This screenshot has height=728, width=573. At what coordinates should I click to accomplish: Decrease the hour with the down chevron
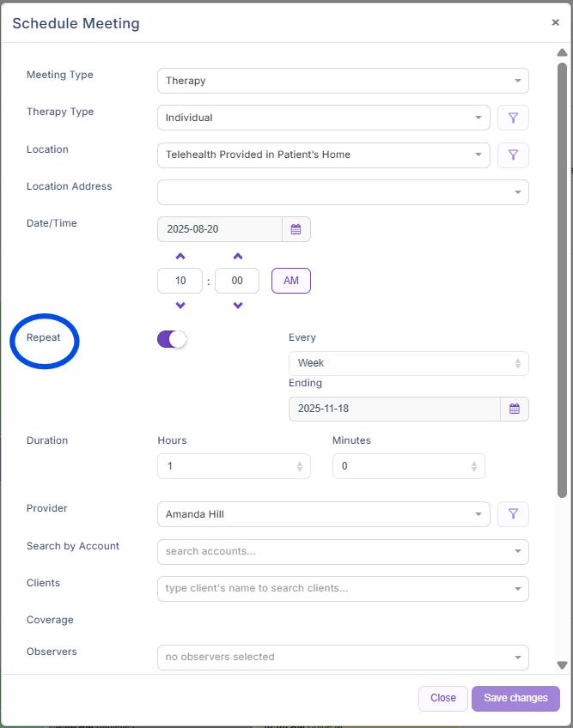coord(180,306)
